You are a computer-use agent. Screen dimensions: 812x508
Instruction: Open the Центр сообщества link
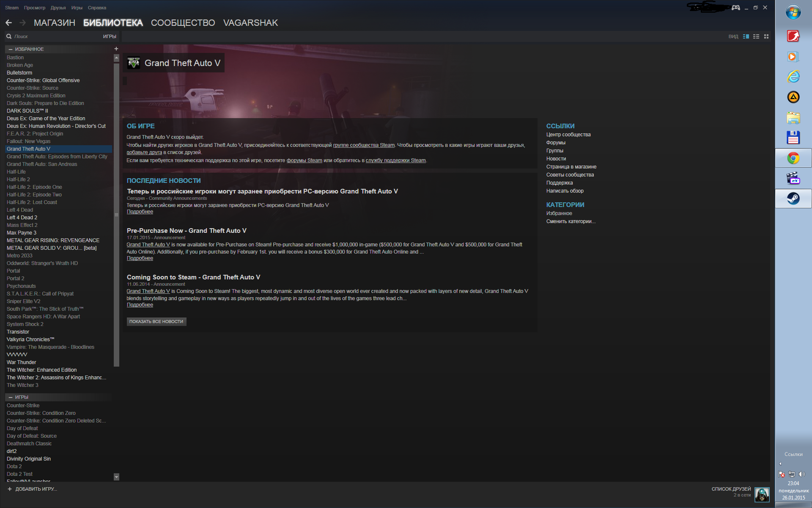568,135
